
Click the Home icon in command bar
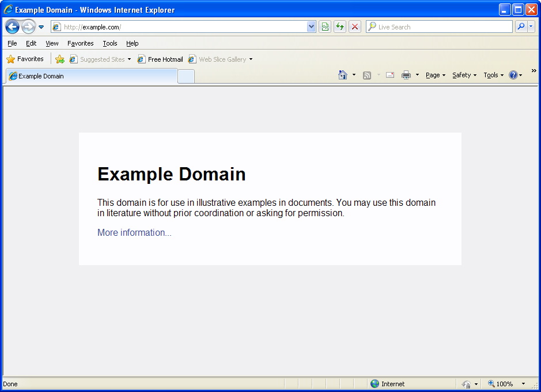[x=343, y=75]
